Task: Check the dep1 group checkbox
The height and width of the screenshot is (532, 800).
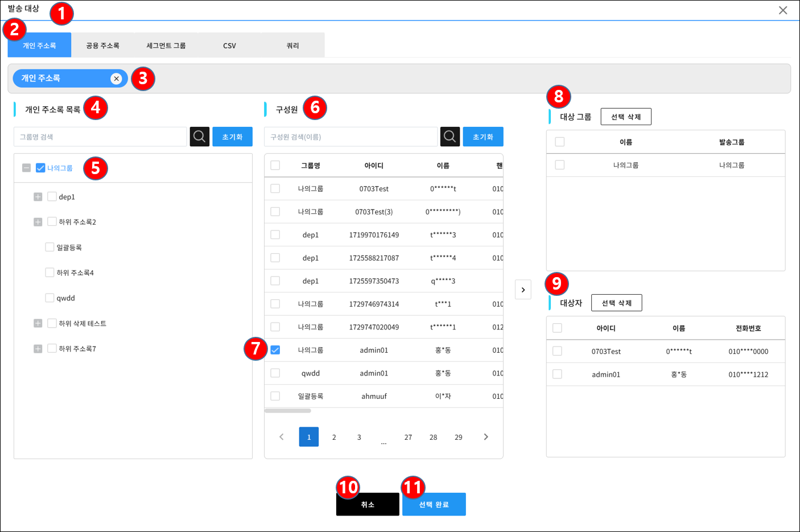Action: pyautogui.click(x=52, y=196)
